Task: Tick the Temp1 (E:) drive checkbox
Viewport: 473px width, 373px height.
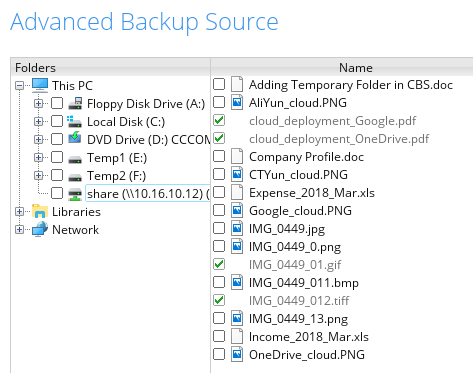Action: click(x=57, y=157)
